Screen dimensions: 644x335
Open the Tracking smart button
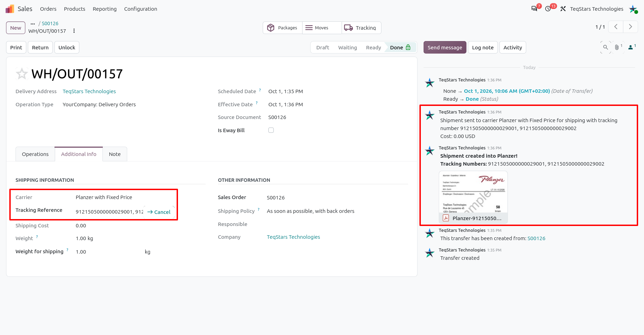click(x=361, y=28)
